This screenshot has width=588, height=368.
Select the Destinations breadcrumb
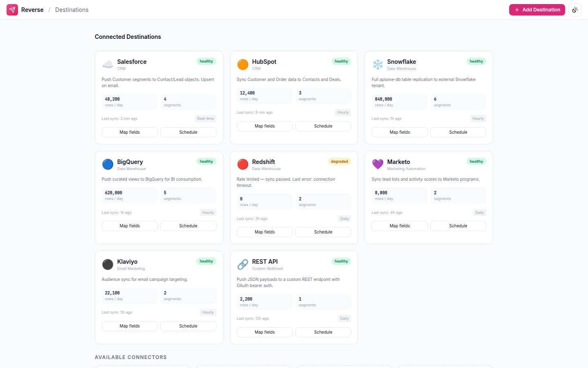tap(72, 10)
